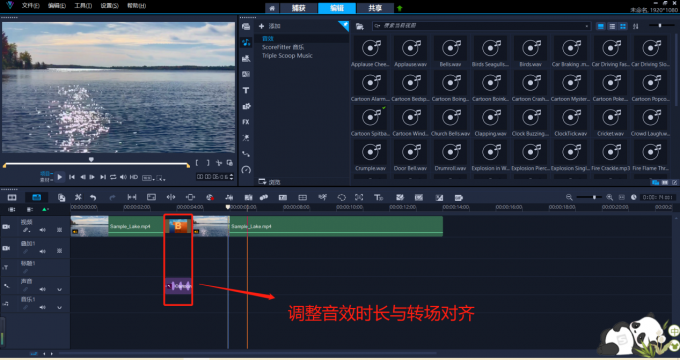680x360 pixels.
Task: Switch to the list view of library
Action: click(612, 26)
